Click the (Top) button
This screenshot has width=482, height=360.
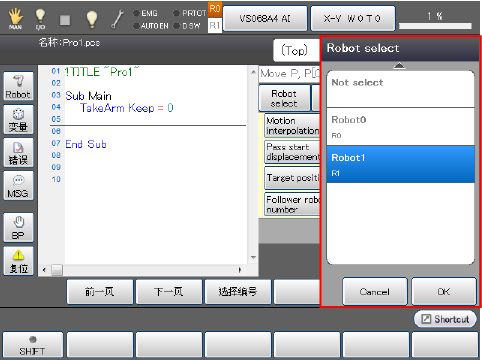pyautogui.click(x=295, y=51)
